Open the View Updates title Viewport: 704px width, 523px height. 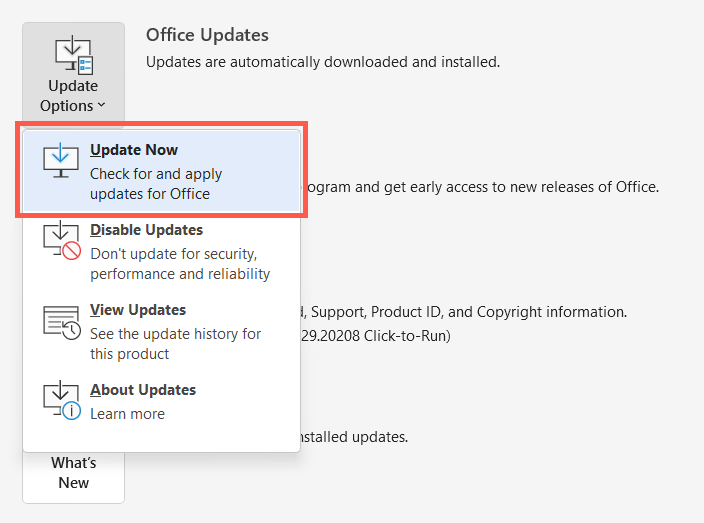point(138,310)
